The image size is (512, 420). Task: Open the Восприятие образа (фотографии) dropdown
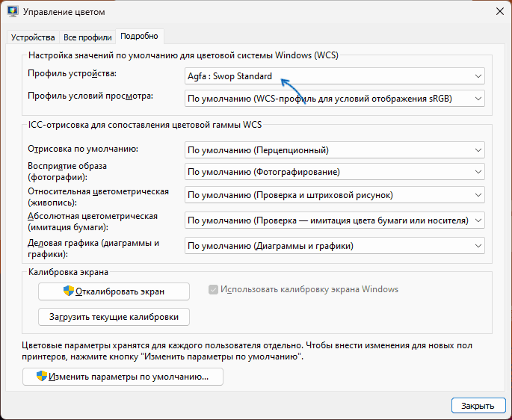point(334,172)
